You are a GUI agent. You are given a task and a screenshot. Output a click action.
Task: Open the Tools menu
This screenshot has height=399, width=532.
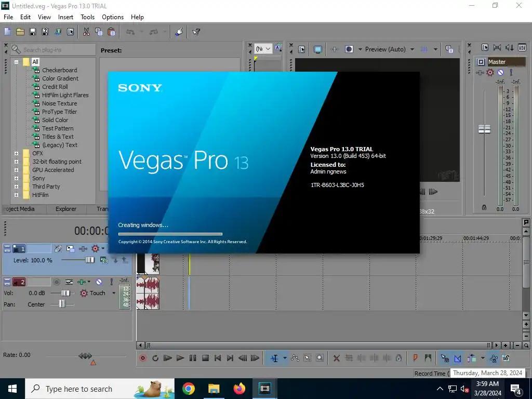[87, 17]
